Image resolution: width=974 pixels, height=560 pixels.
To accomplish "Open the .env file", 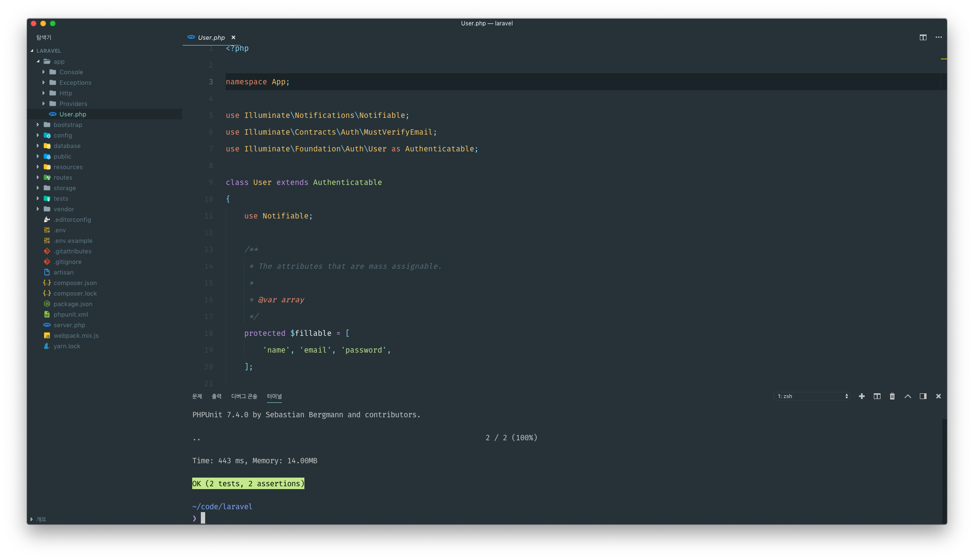I will [59, 230].
